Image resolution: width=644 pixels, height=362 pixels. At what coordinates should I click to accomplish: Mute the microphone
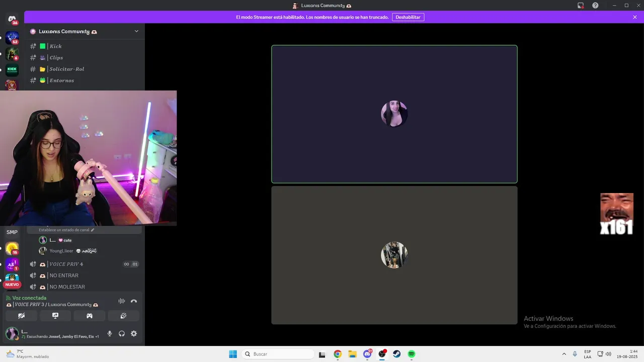pos(110,333)
